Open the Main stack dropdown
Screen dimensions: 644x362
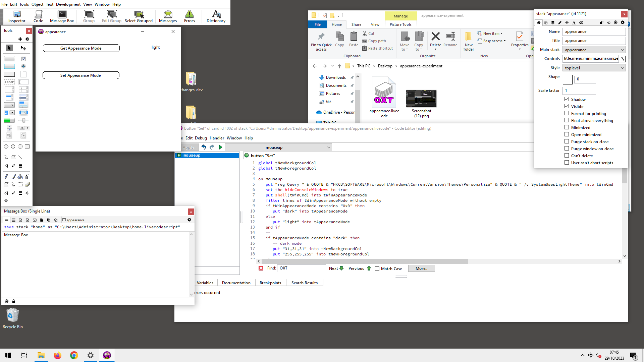pyautogui.click(x=594, y=50)
